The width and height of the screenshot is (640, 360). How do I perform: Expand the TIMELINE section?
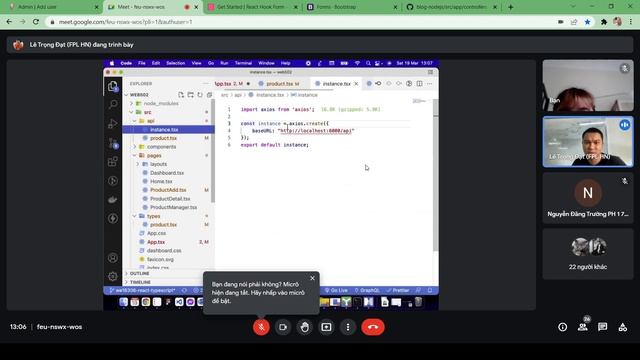click(140, 282)
